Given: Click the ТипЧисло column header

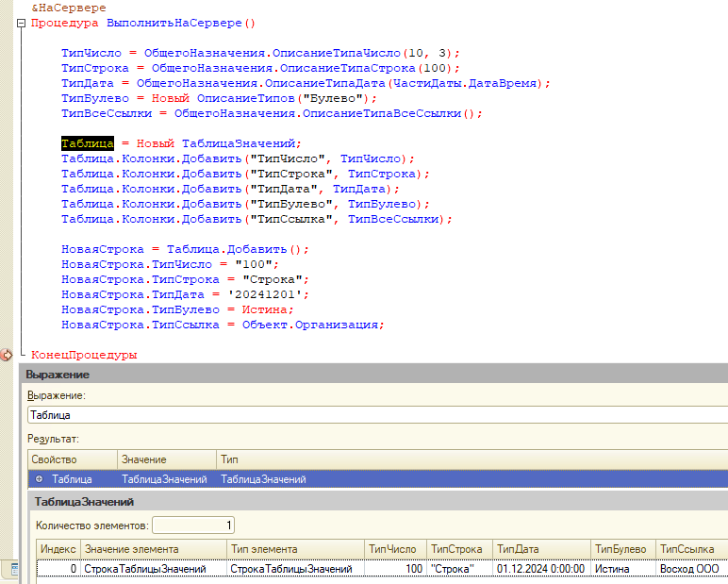Looking at the screenshot, I should click(393, 549).
